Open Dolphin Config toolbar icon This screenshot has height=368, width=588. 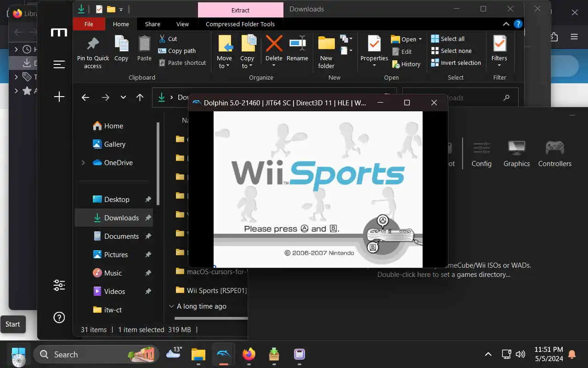[x=481, y=154]
